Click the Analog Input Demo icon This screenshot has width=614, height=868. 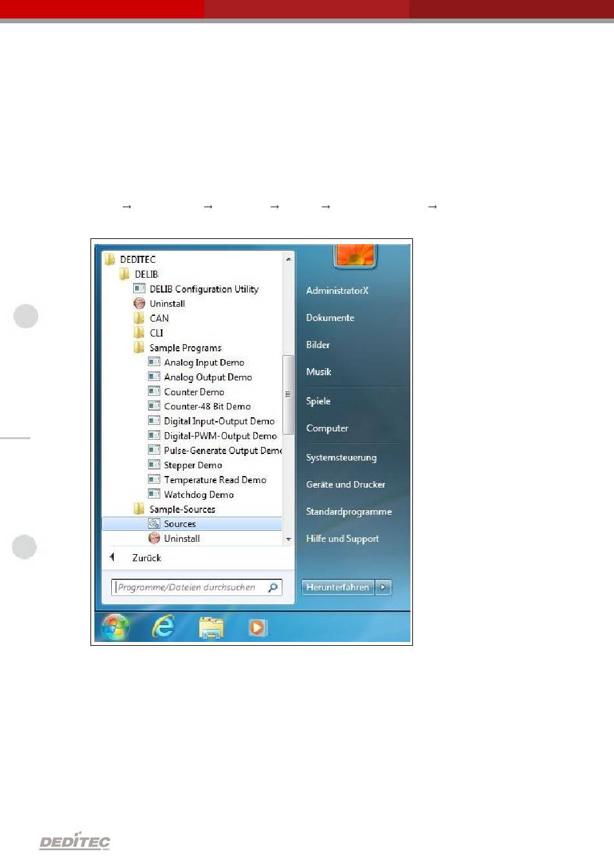154,362
